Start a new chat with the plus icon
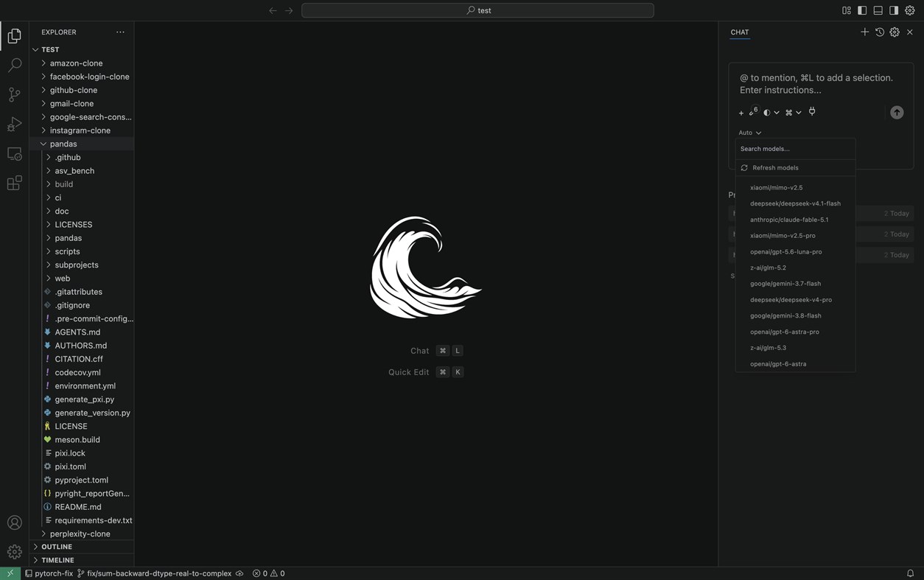Screen dimensions: 924x580 tap(864, 32)
